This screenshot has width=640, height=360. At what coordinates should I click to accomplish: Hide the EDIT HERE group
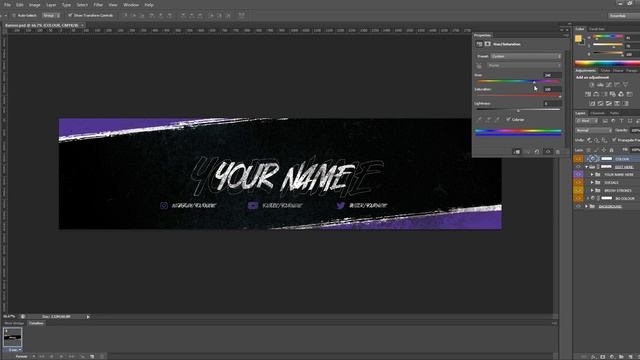click(x=578, y=167)
